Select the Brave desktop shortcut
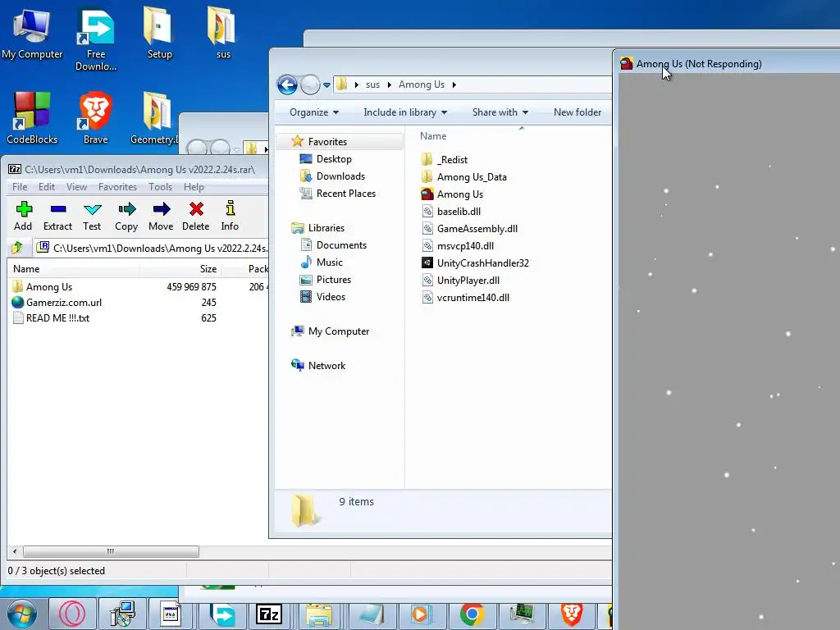 95,118
